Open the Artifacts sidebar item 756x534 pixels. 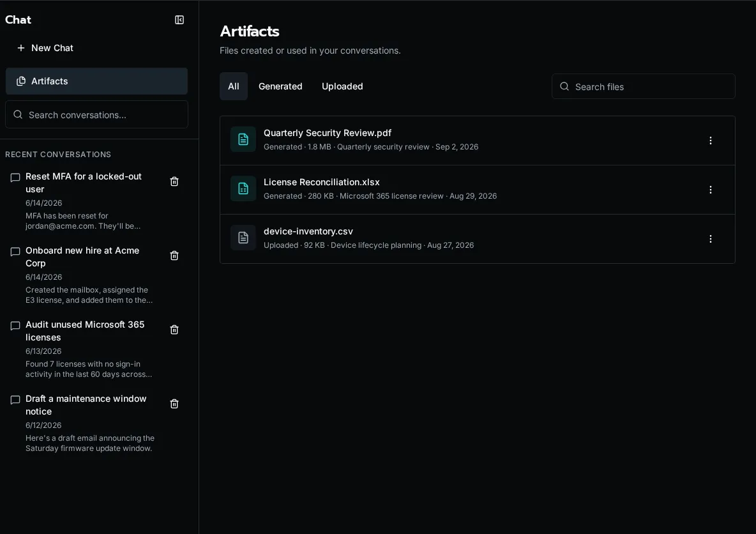96,81
